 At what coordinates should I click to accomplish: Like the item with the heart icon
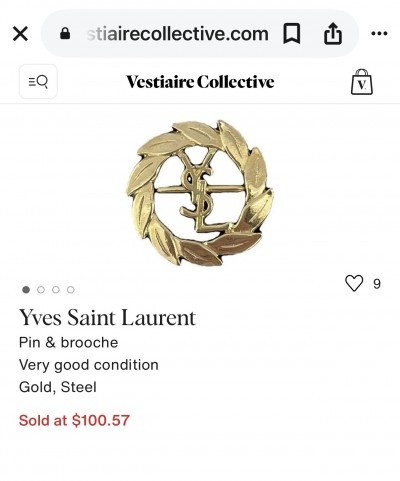(x=354, y=283)
